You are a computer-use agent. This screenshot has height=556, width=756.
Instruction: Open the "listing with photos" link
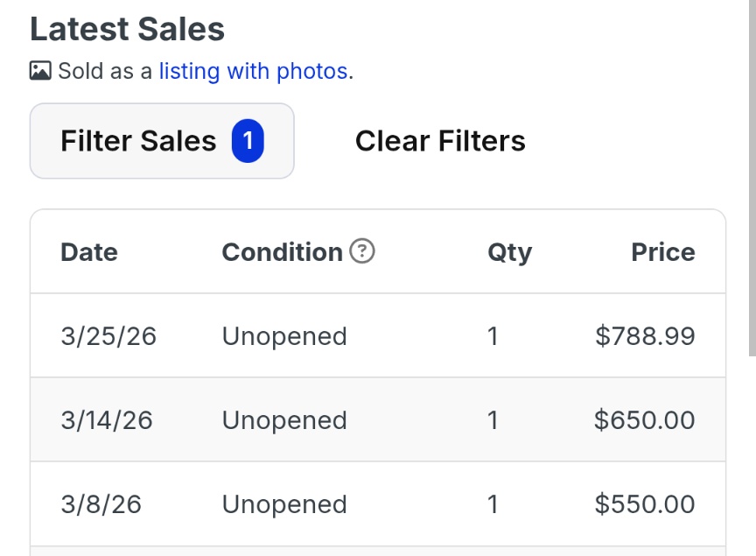coord(253,71)
